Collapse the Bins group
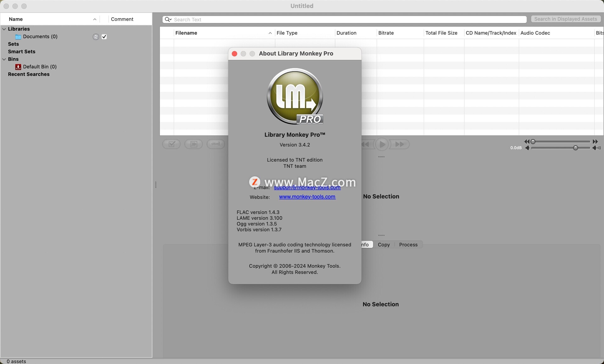 point(4,59)
